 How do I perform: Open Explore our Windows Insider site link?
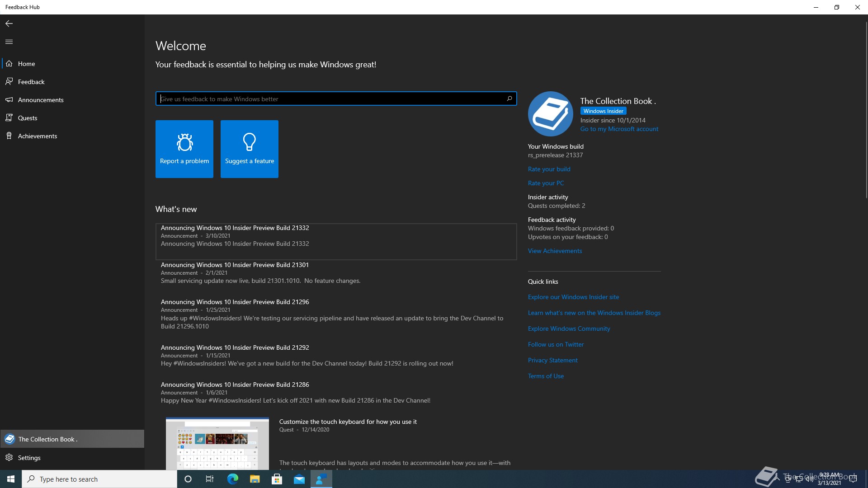[573, 297]
